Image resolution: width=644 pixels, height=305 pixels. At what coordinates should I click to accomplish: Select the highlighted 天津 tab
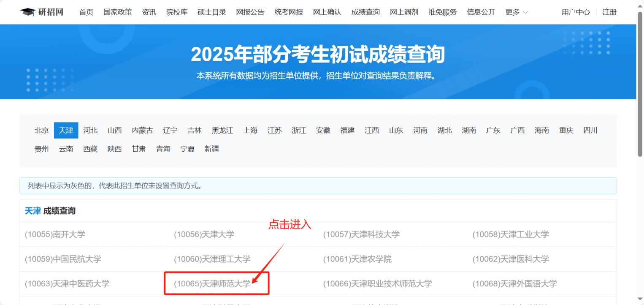[x=66, y=131]
